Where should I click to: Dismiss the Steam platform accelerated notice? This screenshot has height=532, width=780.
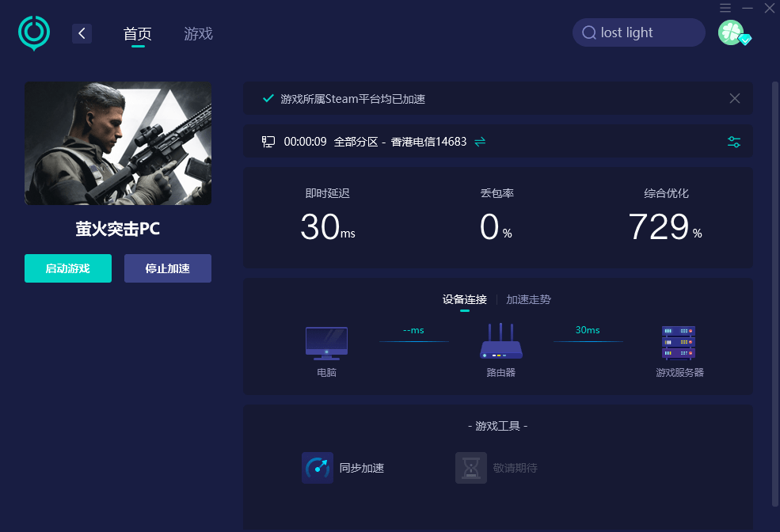tap(735, 98)
